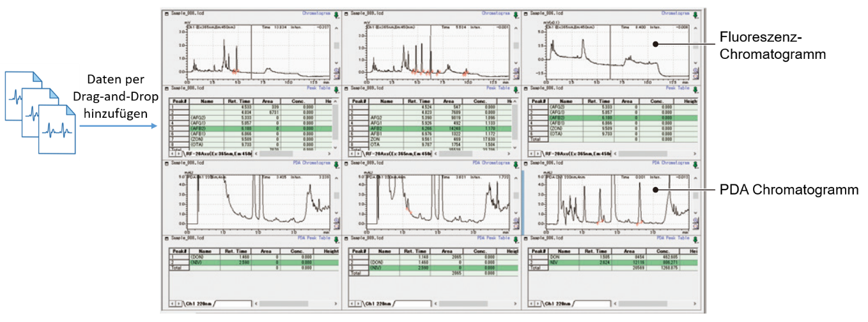Click Area column header in Sample_009 fluorescence Peak Table
The height and width of the screenshot is (322, 868).
coord(447,101)
